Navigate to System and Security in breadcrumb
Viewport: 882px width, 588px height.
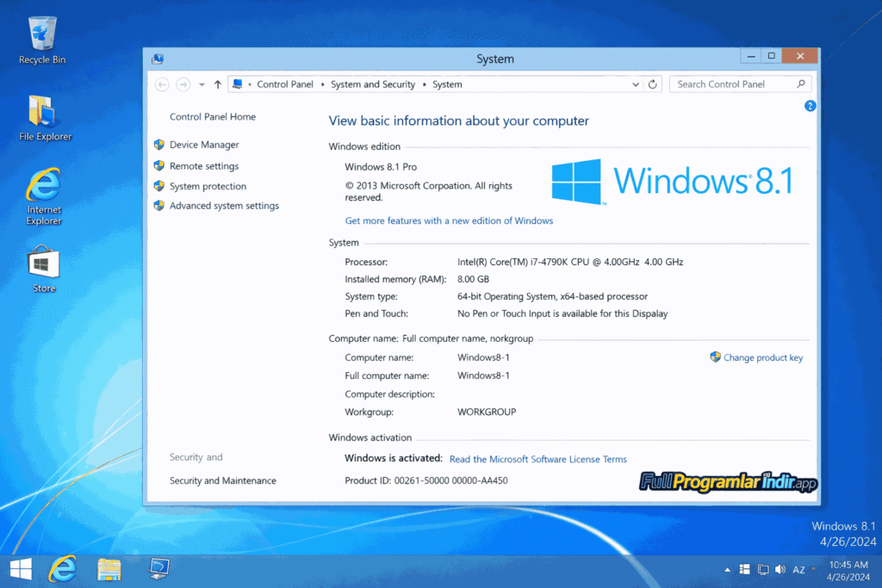click(373, 84)
